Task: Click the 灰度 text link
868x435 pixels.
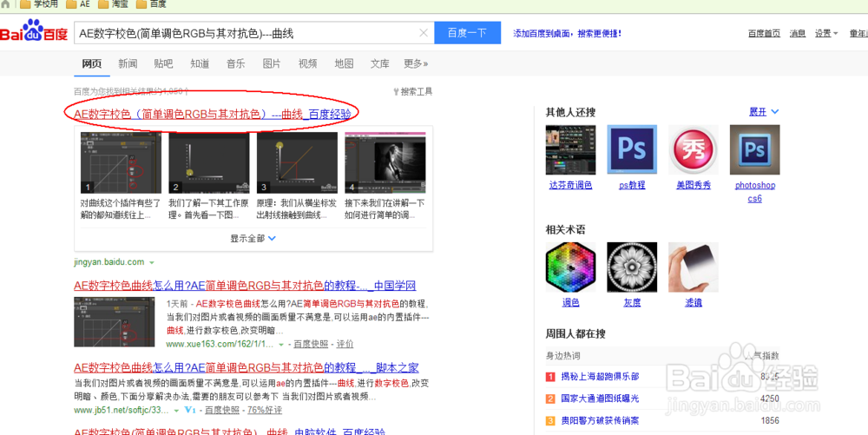Action: pyautogui.click(x=632, y=303)
